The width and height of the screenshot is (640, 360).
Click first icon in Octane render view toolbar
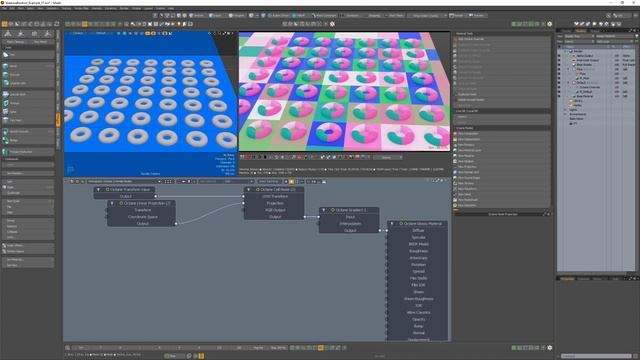coord(242,157)
